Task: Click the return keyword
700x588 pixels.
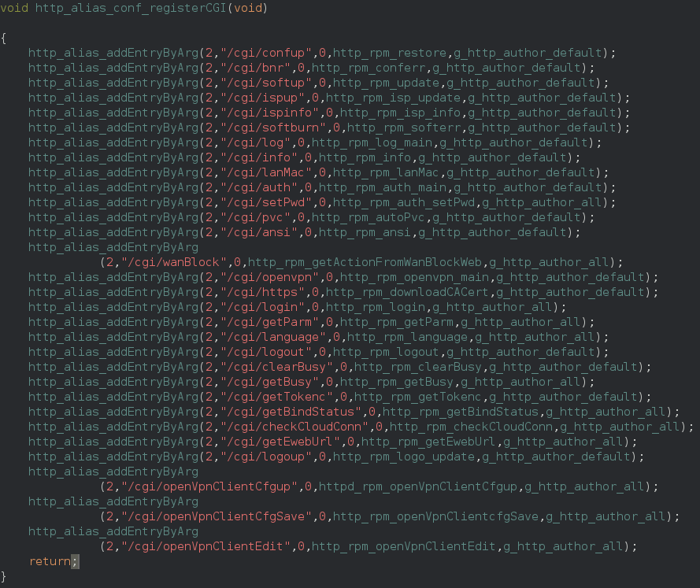Action: 50,561
